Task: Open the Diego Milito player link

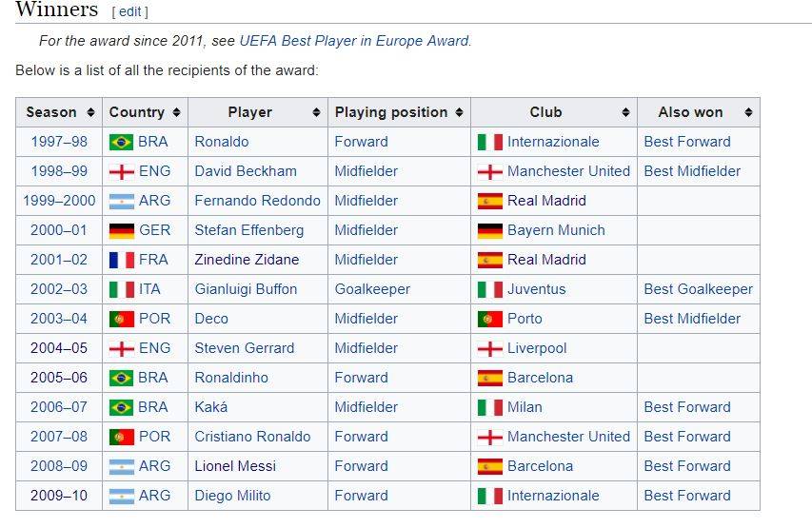Action: tap(232, 496)
